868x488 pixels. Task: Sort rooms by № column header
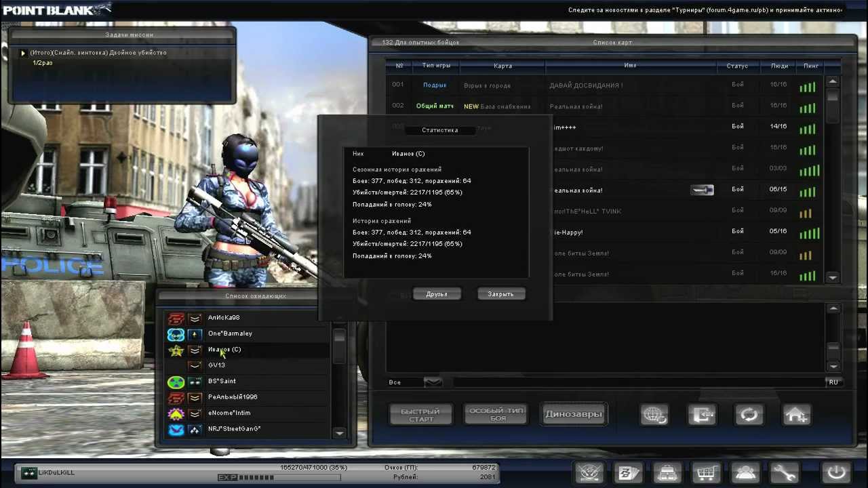399,66
